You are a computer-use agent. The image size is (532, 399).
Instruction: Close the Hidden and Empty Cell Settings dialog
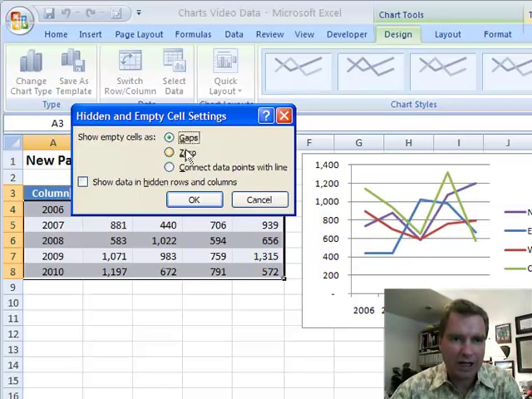(x=284, y=116)
